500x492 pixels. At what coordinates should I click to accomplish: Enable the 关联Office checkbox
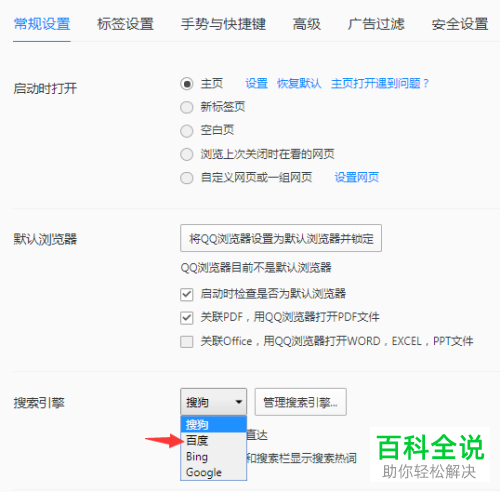point(187,342)
